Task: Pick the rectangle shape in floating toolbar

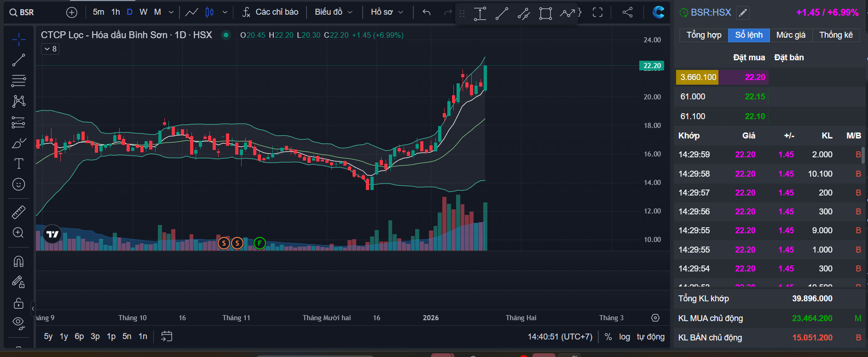Action: point(545,13)
